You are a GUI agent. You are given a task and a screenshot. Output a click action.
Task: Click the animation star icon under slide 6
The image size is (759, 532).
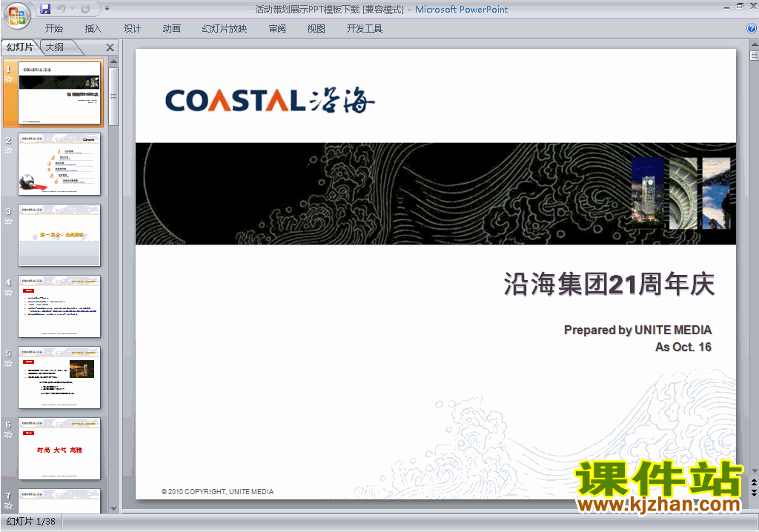coord(8,435)
